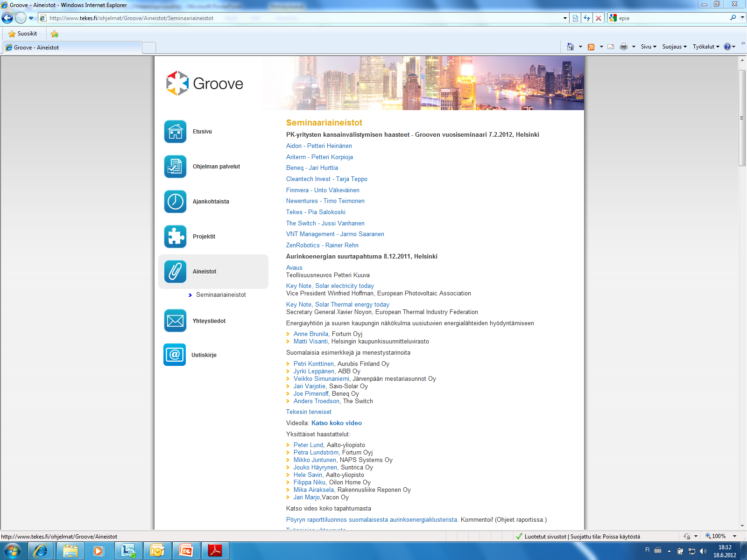Open Pöyryn raporttiluonnos link

coord(372,520)
